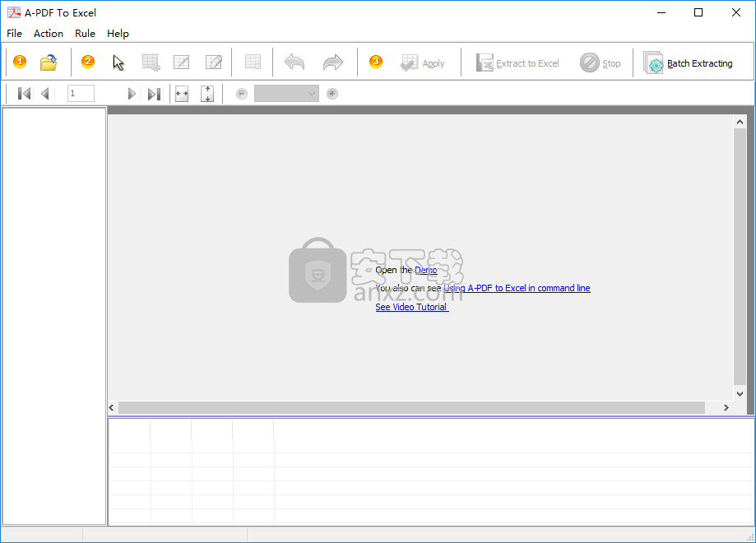Zoom out with the minus icon
Viewport: 756px width, 543px height.
click(242, 94)
